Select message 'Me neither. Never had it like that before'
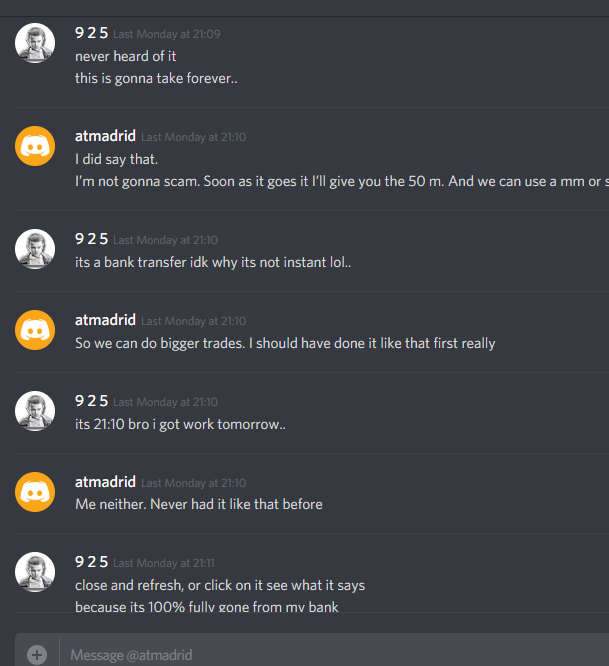The height and width of the screenshot is (666, 609). [x=199, y=505]
